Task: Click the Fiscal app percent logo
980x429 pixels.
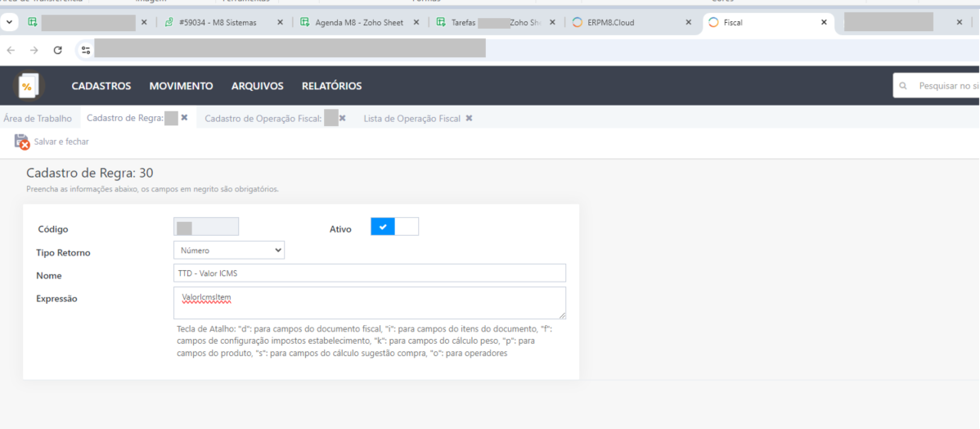Action: (x=28, y=86)
